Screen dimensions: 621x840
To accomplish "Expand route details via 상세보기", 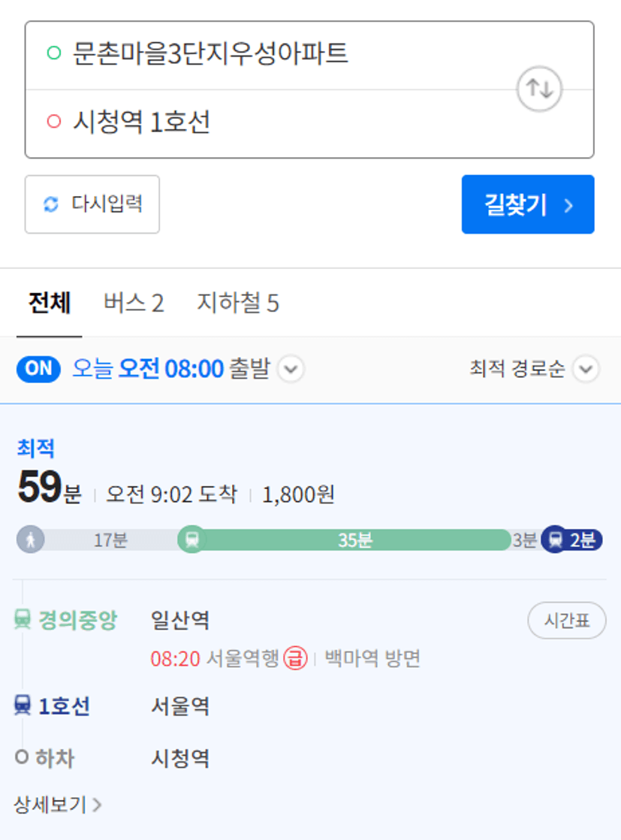I will 58,805.
